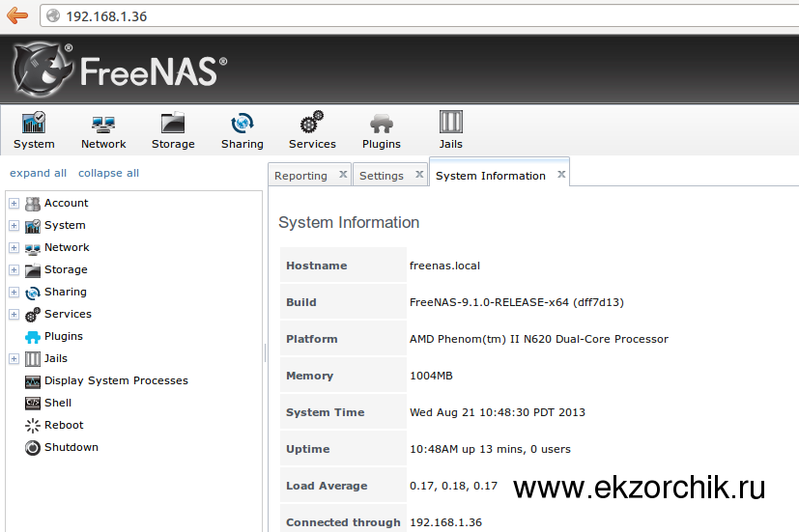The height and width of the screenshot is (532, 799).
Task: Select the System Information tab
Action: (x=490, y=176)
